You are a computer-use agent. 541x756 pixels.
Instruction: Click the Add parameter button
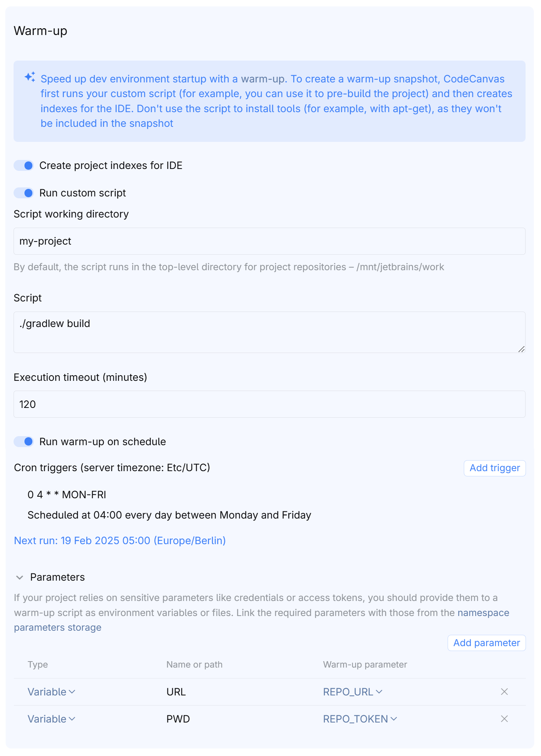tap(486, 643)
